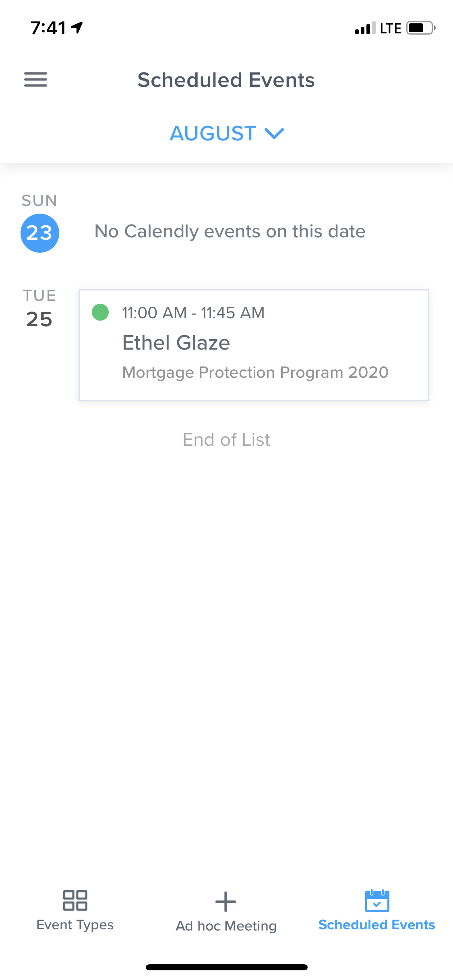Tap the location arrow in status bar
The height and width of the screenshot is (980, 453).
77,27
